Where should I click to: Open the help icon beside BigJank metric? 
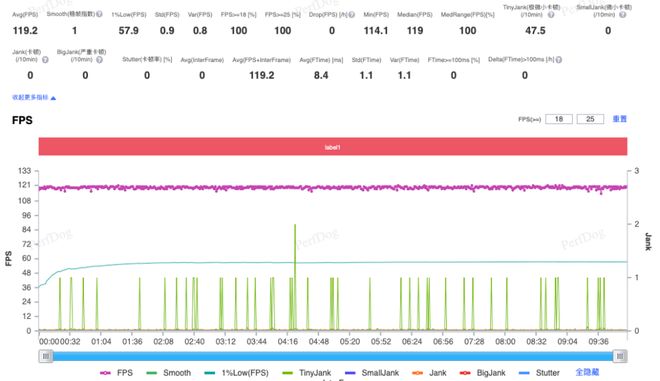[99, 60]
